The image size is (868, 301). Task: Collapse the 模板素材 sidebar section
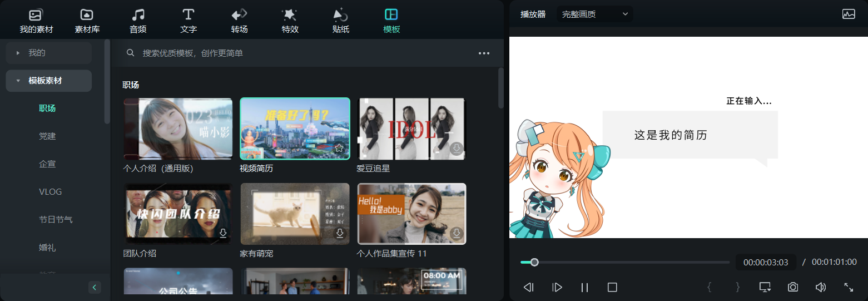pyautogui.click(x=49, y=81)
